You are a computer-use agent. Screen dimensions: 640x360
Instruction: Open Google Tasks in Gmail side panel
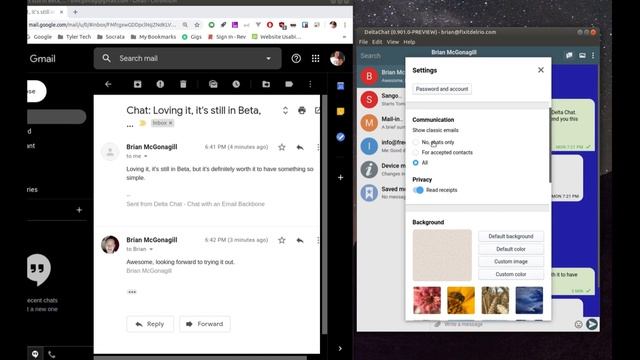click(340, 137)
